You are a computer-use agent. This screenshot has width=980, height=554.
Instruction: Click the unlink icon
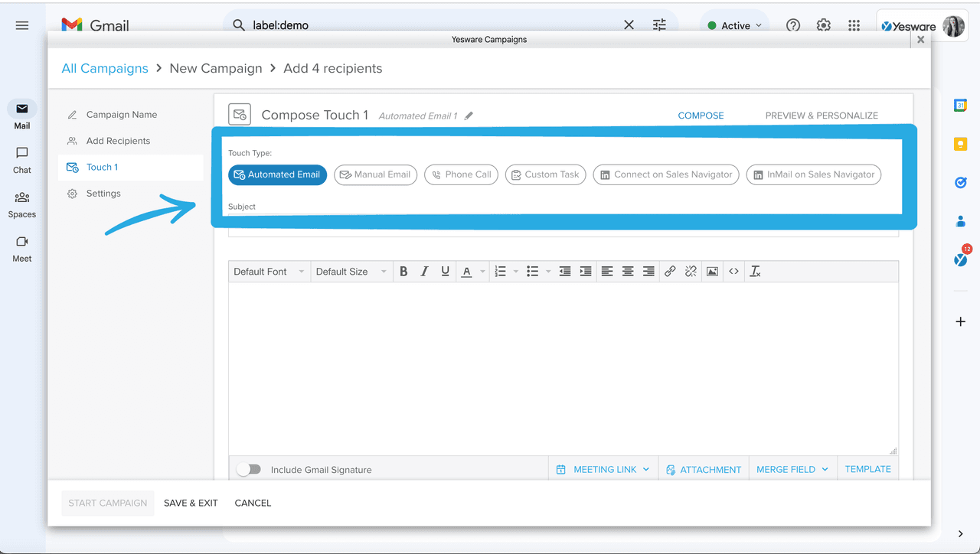point(691,272)
